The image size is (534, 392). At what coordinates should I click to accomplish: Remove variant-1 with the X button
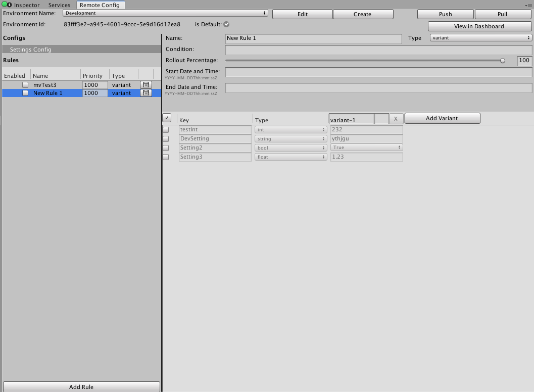396,119
